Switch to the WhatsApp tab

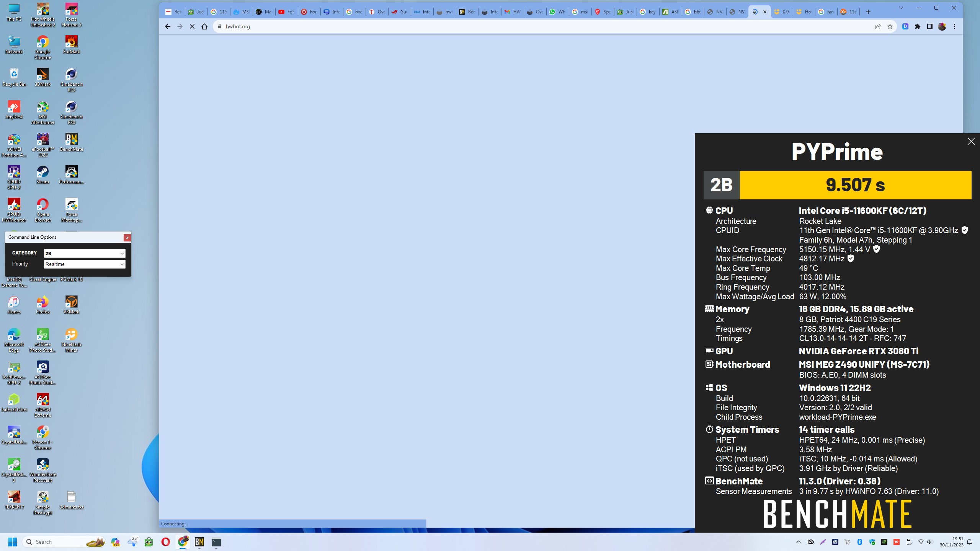557,12
